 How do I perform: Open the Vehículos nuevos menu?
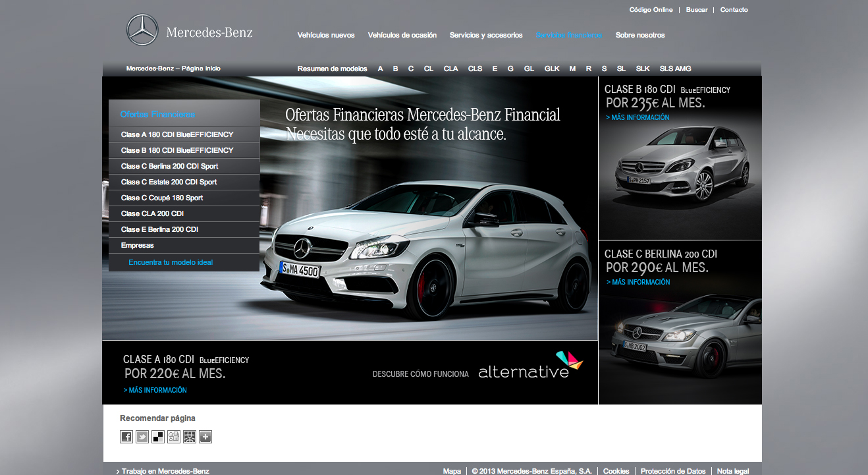pyautogui.click(x=326, y=36)
